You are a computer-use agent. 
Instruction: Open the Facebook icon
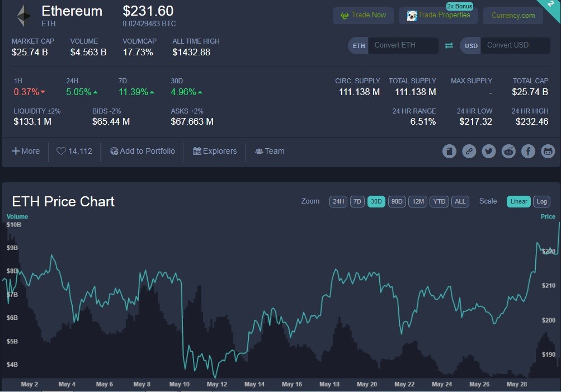[x=528, y=152]
